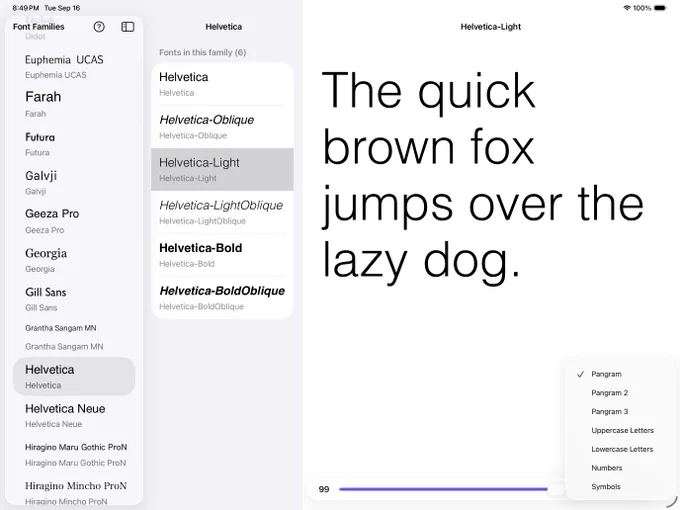Toggle the sidebar panel icon
This screenshot has width=680, height=510.
point(128,27)
